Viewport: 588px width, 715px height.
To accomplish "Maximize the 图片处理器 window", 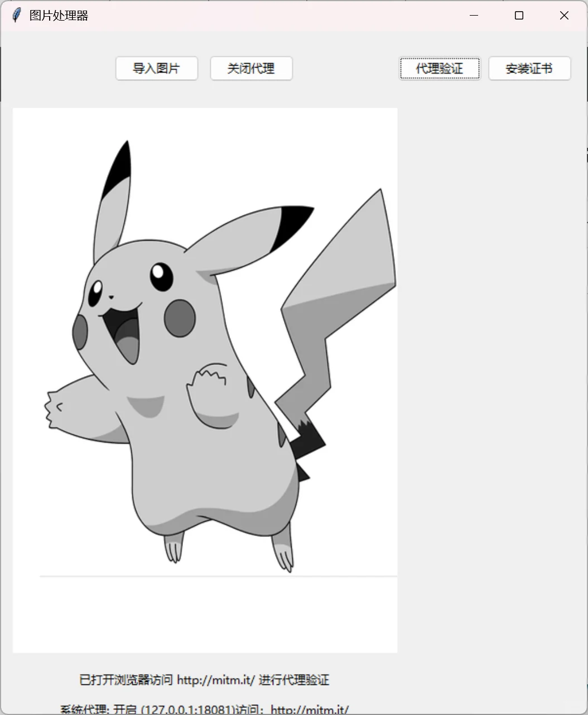I will click(x=519, y=16).
